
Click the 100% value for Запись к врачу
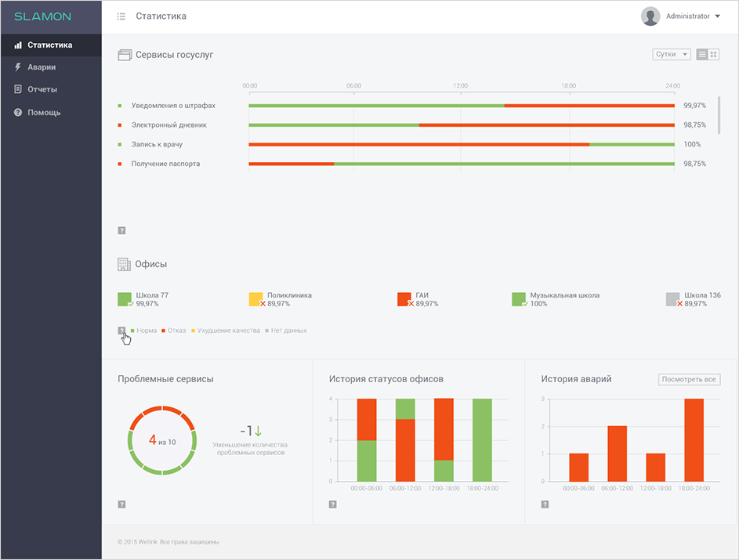point(692,144)
